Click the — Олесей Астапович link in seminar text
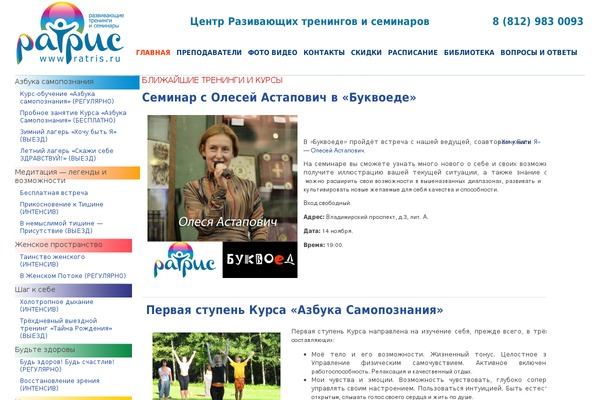Image resolution: width=600 pixels, height=400 pixels. click(334, 151)
